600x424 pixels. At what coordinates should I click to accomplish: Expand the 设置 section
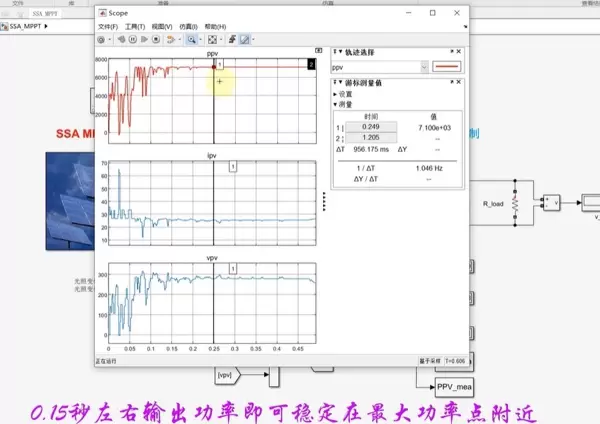(x=335, y=94)
